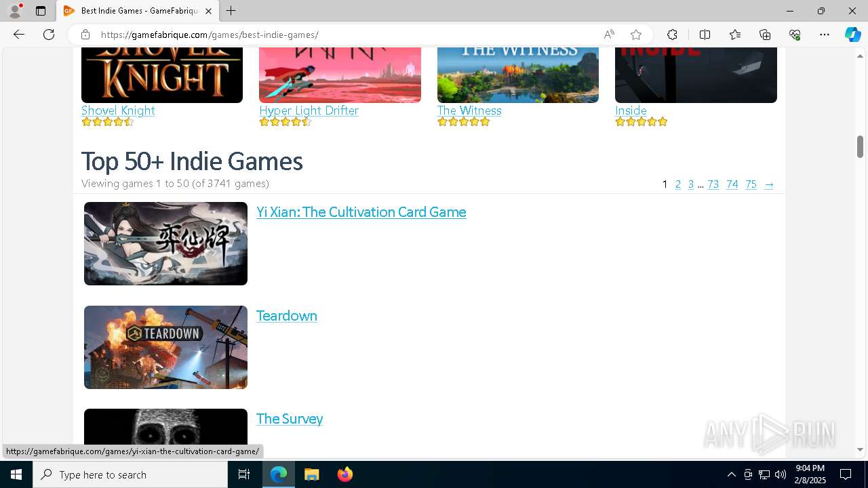The image size is (868, 488).
Task: Open Collections icon
Action: [x=765, y=35]
